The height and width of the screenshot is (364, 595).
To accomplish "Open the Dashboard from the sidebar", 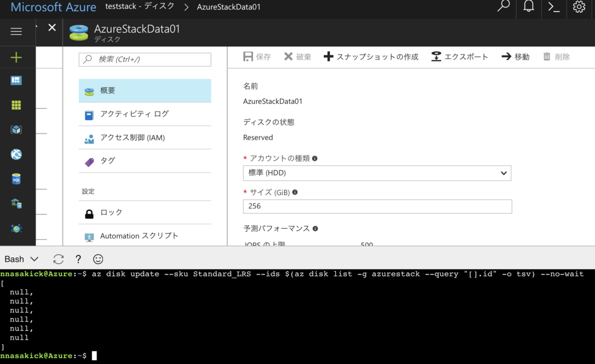I will point(15,80).
